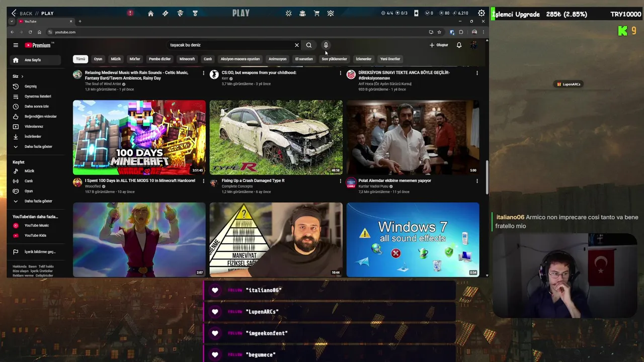Start voice search with the microphone icon
The width and height of the screenshot is (644, 362).
(326, 45)
